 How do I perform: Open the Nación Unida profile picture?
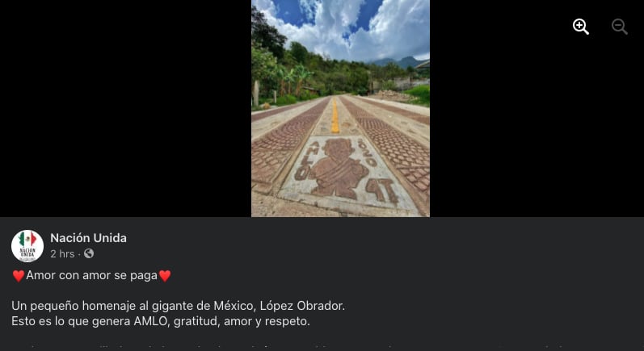27,246
